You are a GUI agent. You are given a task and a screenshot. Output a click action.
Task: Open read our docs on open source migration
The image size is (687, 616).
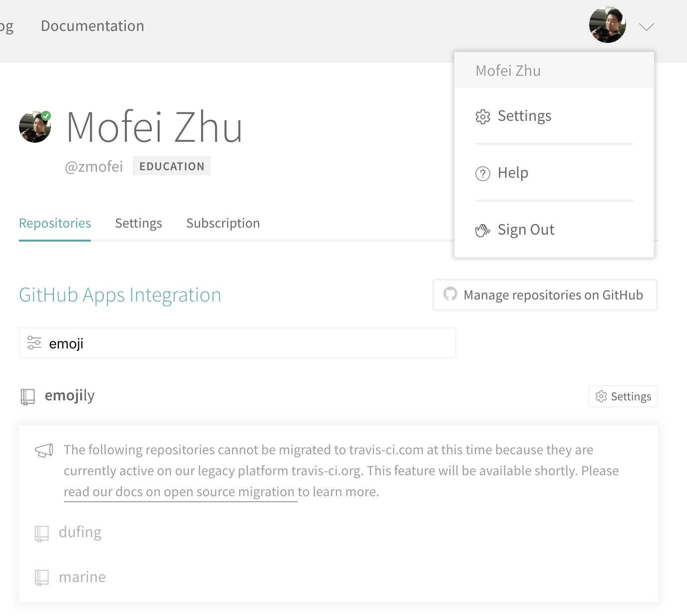tap(179, 492)
